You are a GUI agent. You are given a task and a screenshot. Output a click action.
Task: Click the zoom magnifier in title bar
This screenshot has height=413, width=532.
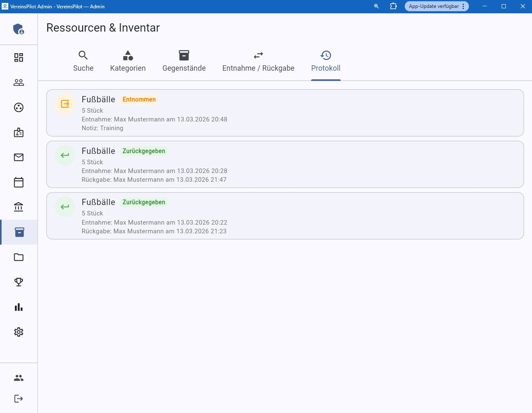pyautogui.click(x=377, y=6)
